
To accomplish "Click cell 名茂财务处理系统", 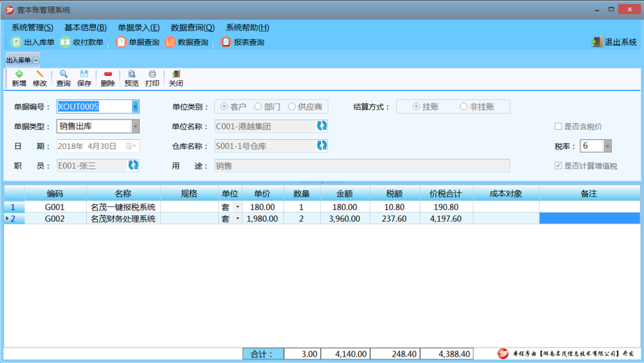I will 123,219.
